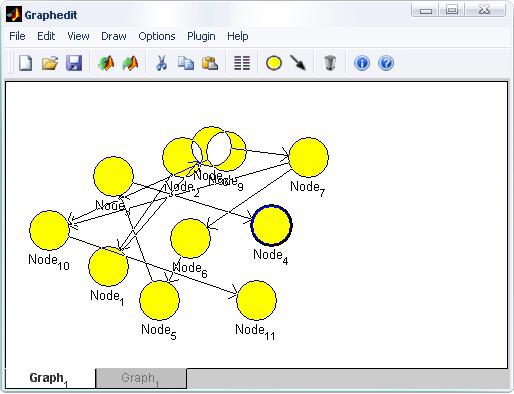Select the yellow circle node tool

274,63
